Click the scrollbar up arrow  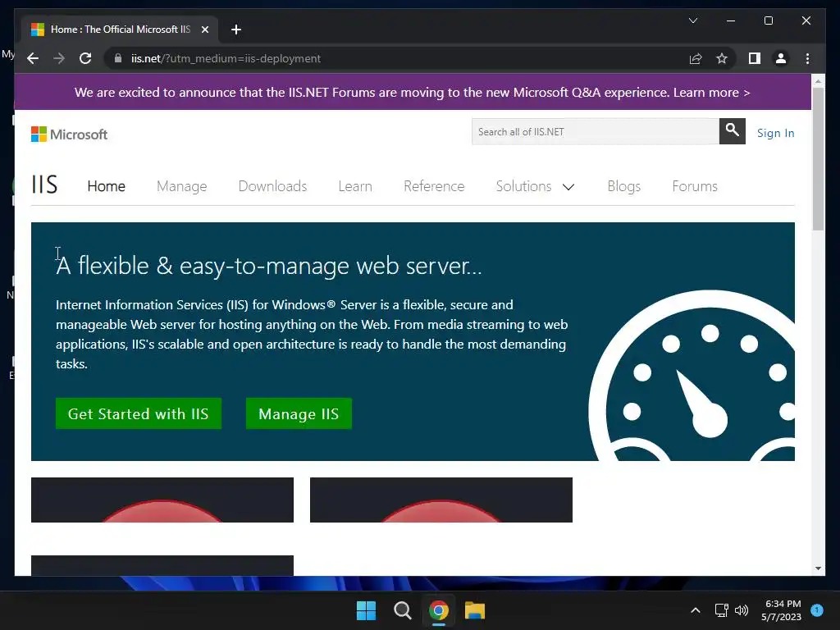click(818, 81)
